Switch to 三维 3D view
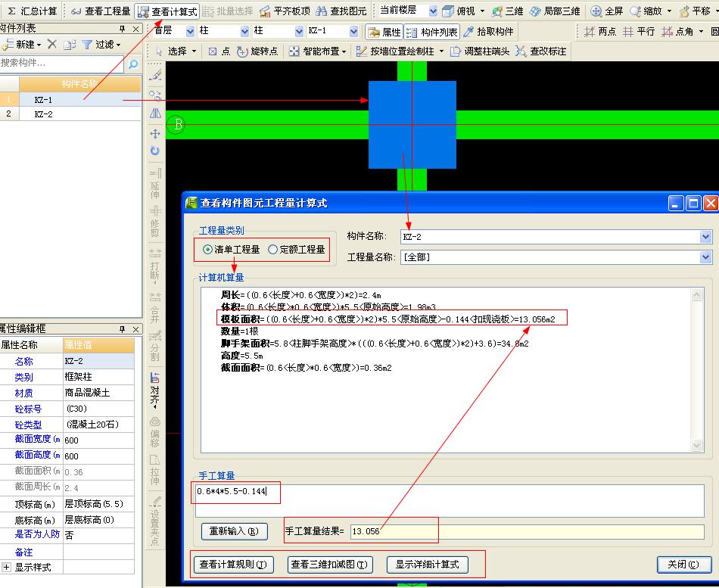 click(x=507, y=11)
